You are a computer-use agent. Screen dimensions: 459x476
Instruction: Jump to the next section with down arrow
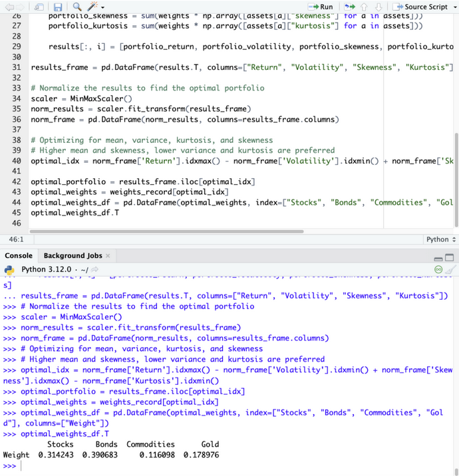coord(379,7)
